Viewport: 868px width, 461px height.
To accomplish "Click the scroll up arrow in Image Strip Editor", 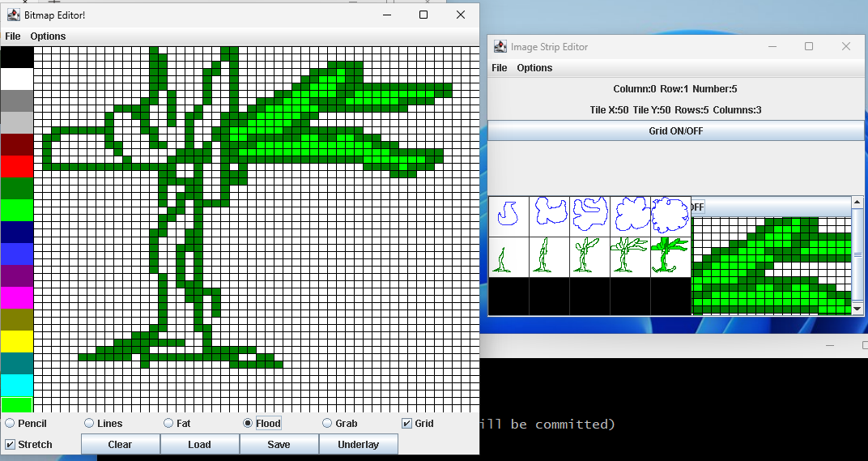I will 857,202.
